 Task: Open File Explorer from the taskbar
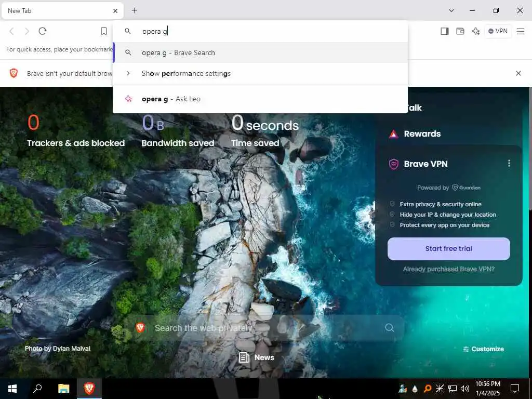(x=63, y=389)
